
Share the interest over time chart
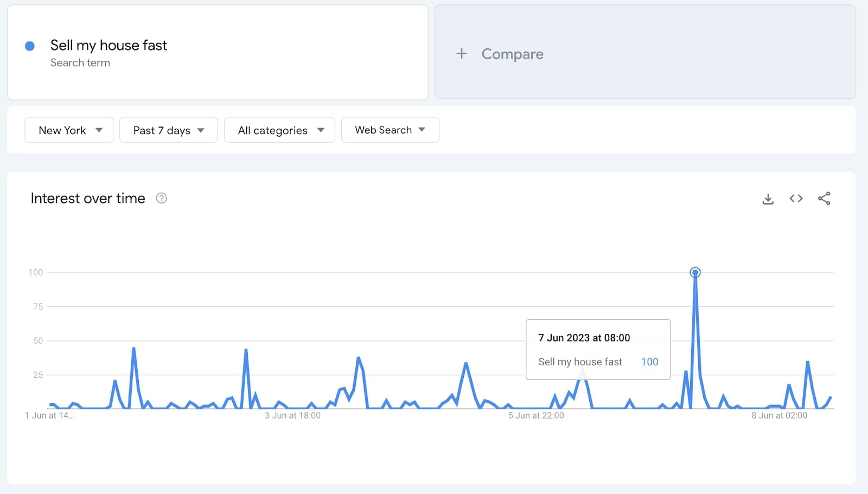824,199
